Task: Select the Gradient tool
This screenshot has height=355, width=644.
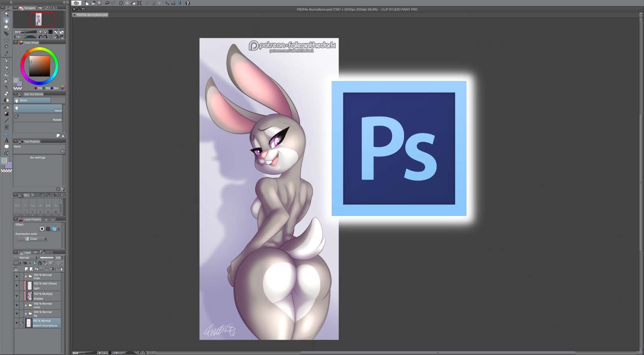Action: point(6,114)
